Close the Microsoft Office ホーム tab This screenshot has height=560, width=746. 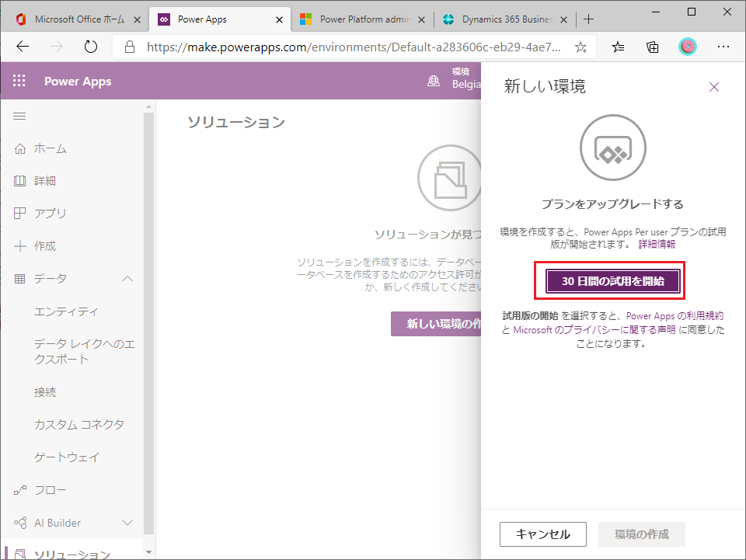click(x=137, y=19)
